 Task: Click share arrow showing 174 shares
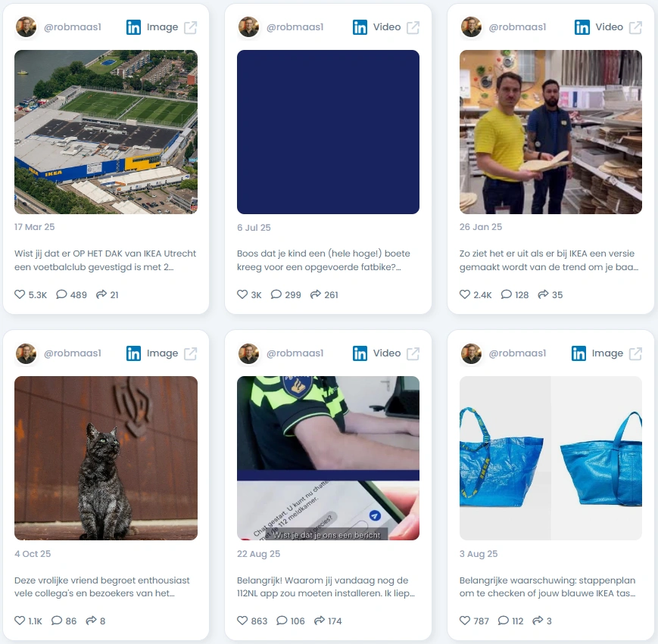[320, 621]
